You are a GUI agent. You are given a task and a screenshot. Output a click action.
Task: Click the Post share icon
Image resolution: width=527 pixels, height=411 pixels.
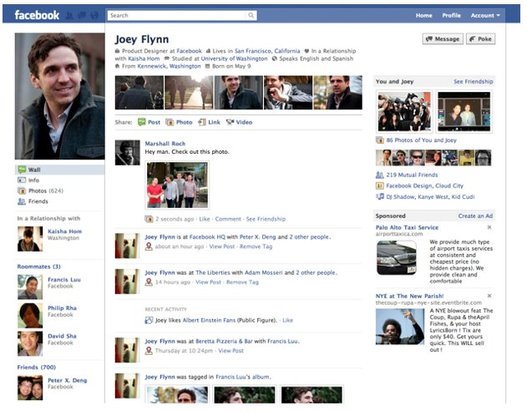tap(141, 122)
